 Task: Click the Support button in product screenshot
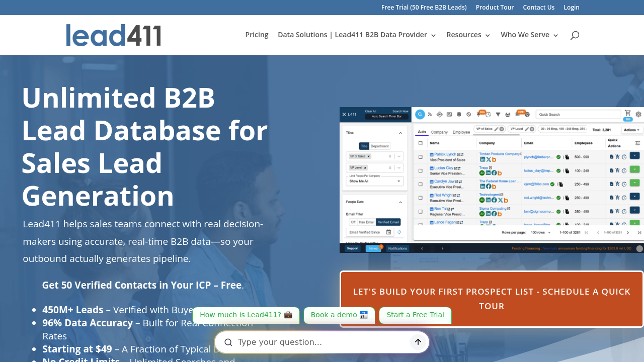click(353, 248)
